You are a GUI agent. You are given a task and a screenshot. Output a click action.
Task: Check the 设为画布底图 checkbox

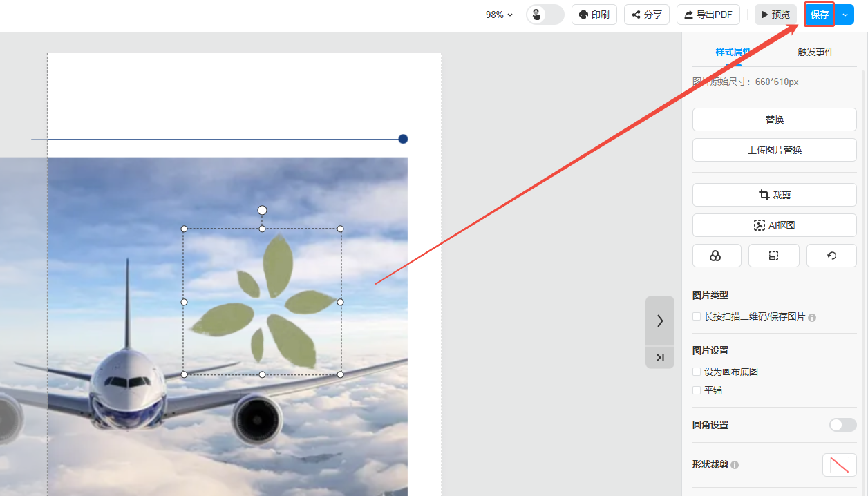tap(697, 372)
